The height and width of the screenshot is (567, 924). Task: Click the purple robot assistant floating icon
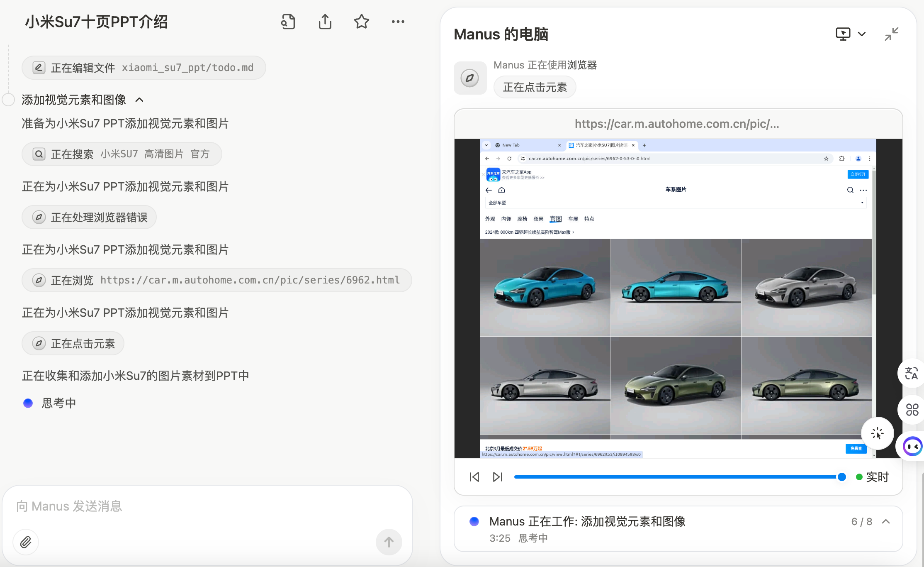pyautogui.click(x=912, y=447)
